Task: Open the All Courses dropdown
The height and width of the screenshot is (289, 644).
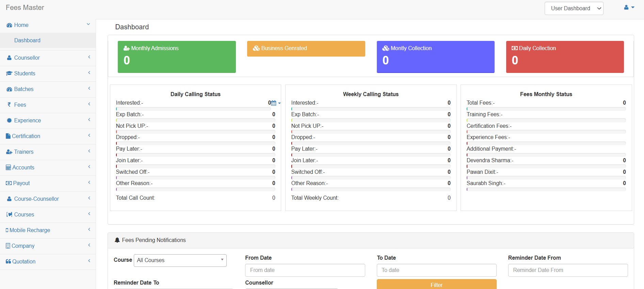Action: [180, 260]
